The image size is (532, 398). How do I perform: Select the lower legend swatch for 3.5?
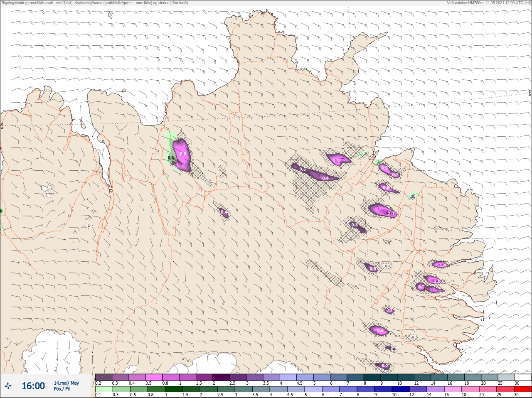pyautogui.click(x=261, y=389)
